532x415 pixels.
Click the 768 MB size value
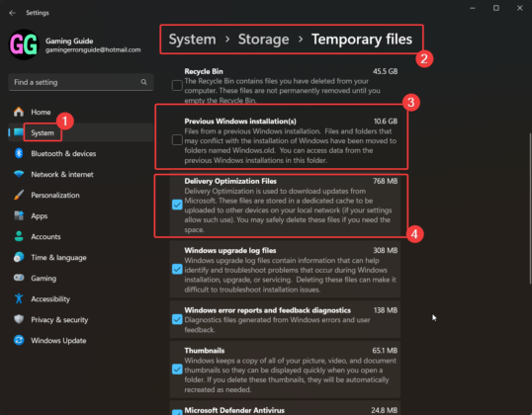(x=385, y=181)
